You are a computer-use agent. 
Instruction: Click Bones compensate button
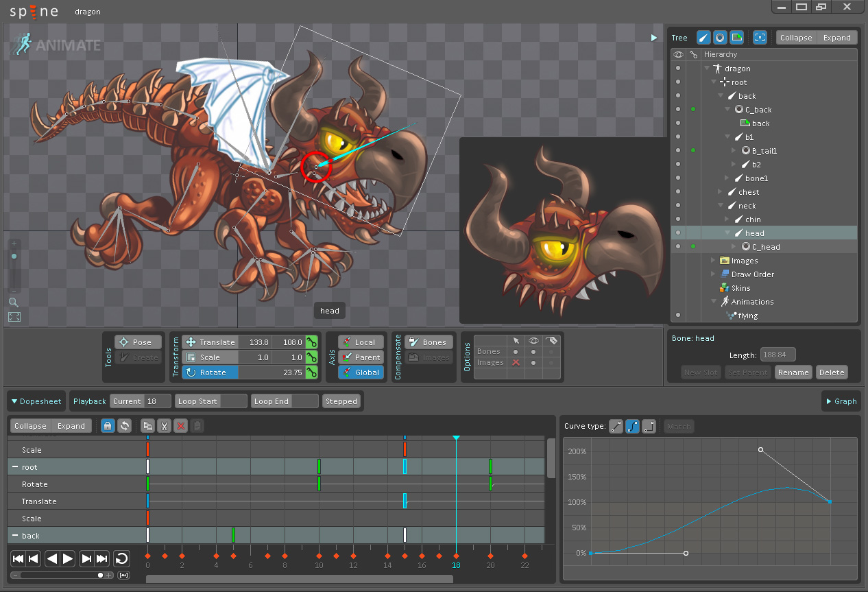point(428,342)
